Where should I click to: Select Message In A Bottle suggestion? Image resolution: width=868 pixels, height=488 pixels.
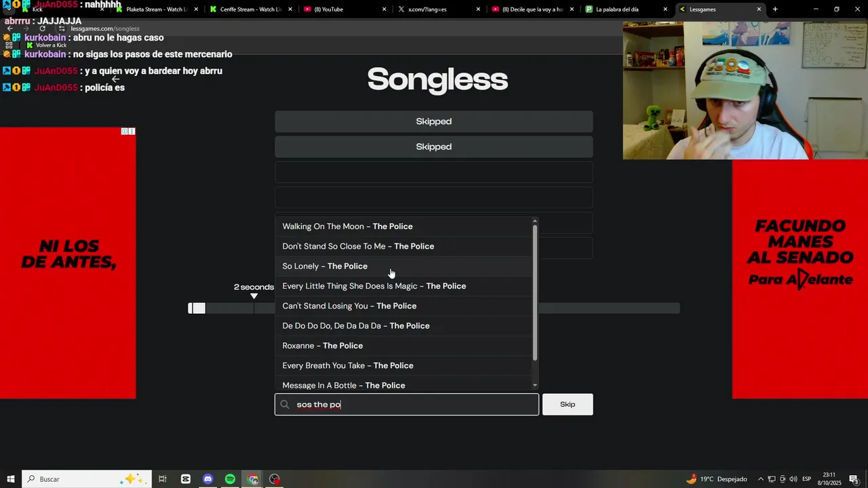click(x=403, y=384)
